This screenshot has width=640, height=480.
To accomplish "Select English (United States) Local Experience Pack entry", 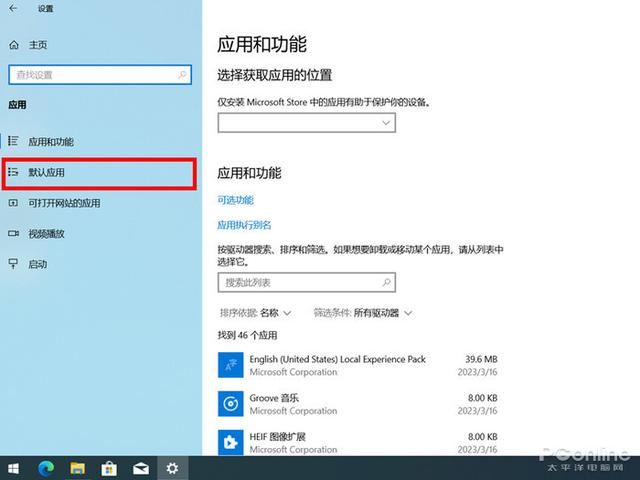I will pyautogui.click(x=358, y=365).
